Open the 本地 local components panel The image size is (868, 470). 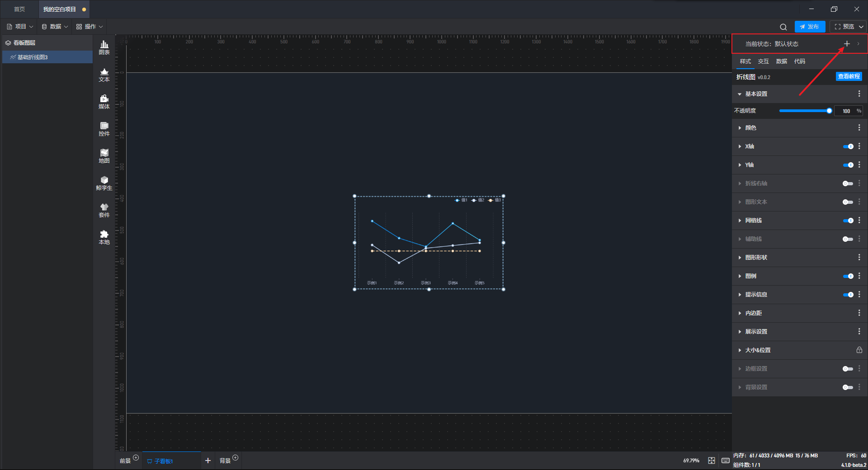pos(104,237)
